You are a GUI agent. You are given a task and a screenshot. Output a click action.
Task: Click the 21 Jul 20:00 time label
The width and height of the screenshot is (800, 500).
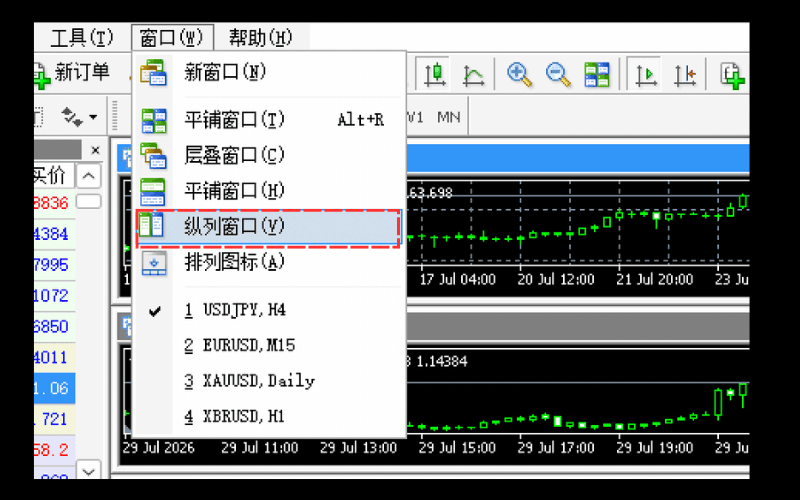click(x=655, y=280)
